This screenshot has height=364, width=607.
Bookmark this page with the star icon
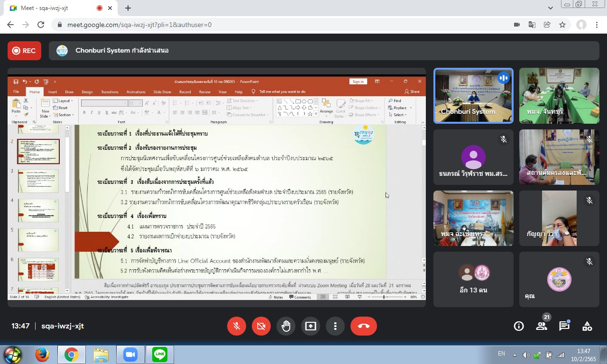click(562, 25)
